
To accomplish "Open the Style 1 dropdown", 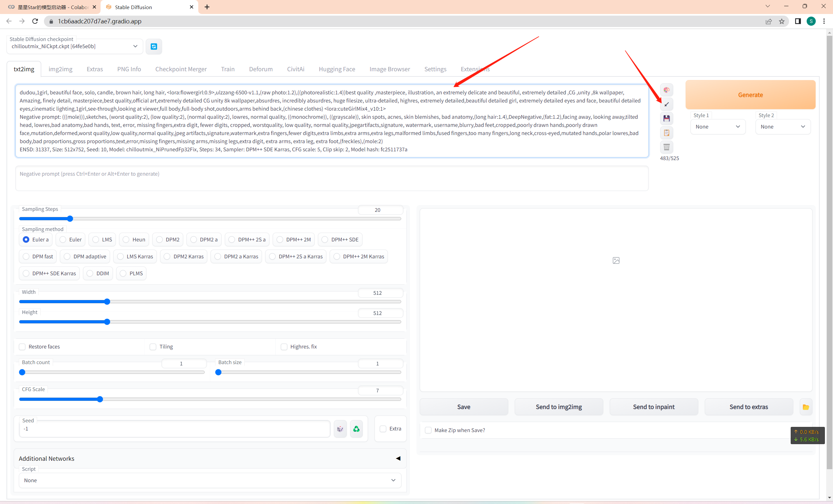I will pyautogui.click(x=717, y=127).
